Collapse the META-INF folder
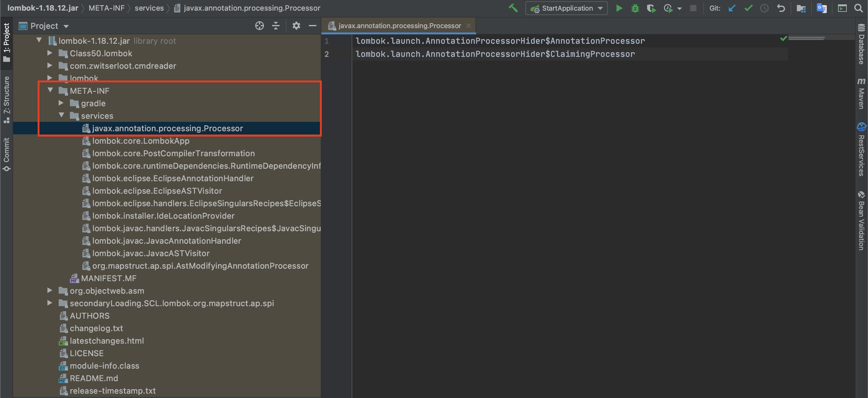 pyautogui.click(x=51, y=90)
